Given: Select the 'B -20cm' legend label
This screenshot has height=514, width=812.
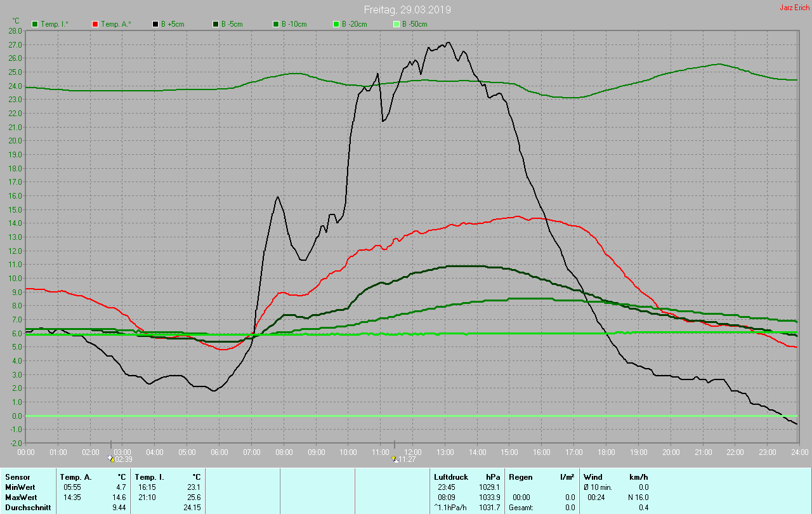Looking at the screenshot, I should click(355, 24).
